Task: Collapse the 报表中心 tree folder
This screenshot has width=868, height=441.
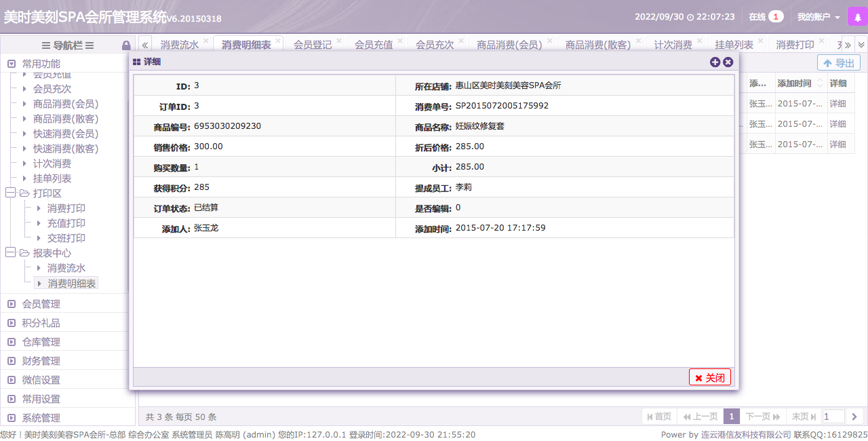Action: tap(10, 253)
